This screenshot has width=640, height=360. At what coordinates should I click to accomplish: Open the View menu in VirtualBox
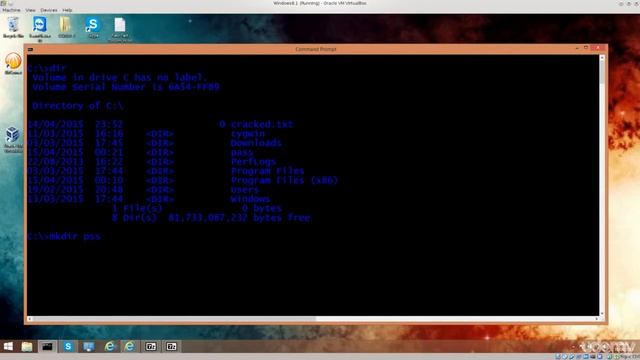(x=30, y=10)
